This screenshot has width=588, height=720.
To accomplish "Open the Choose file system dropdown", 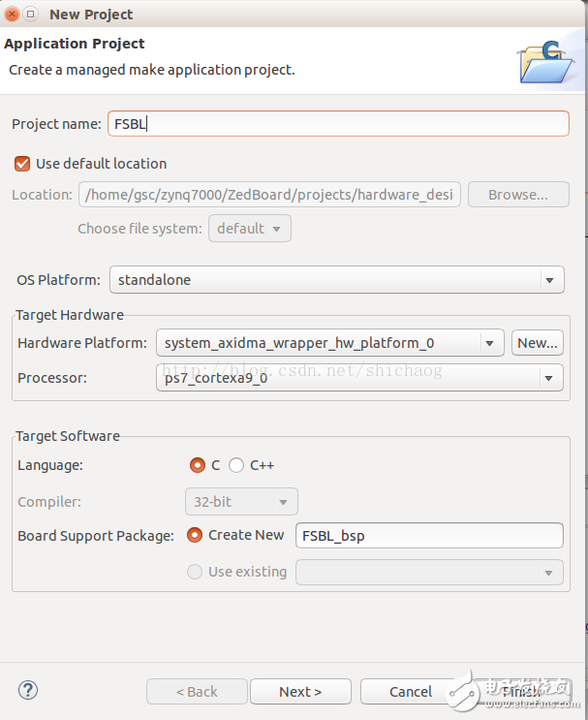I will tap(249, 229).
